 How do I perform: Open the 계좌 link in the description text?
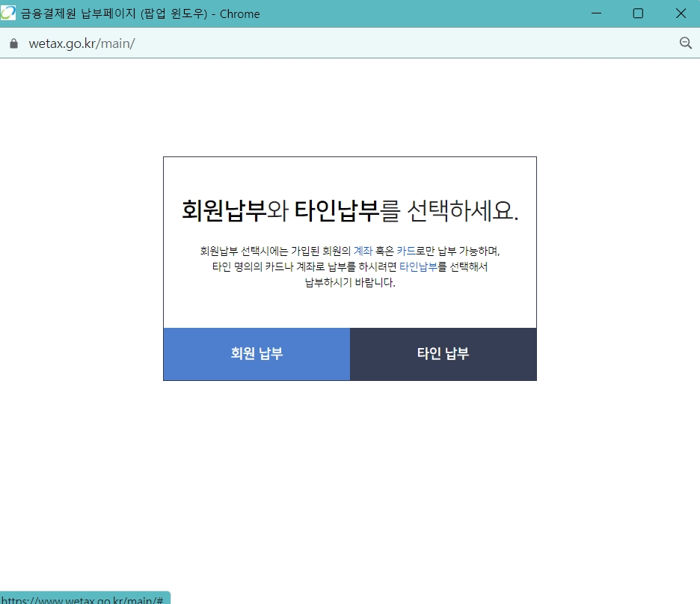[363, 251]
